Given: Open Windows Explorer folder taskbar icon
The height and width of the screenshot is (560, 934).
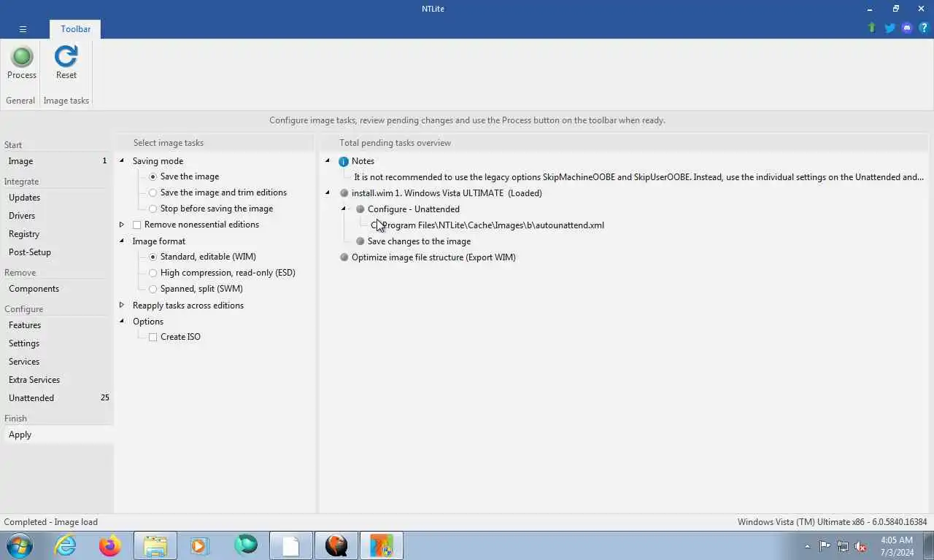Looking at the screenshot, I should (x=155, y=545).
